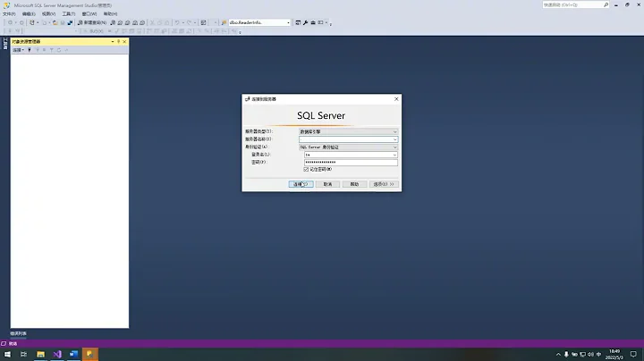Screen dimensions: 644x361
Task: Click the 帮助 (Help) button in dialog
Action: (354, 184)
